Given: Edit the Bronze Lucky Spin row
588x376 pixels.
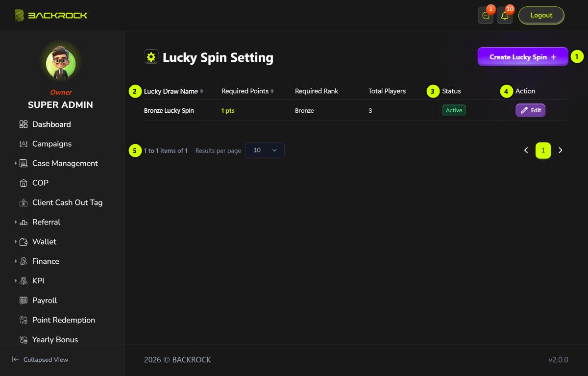Looking at the screenshot, I should (x=530, y=110).
